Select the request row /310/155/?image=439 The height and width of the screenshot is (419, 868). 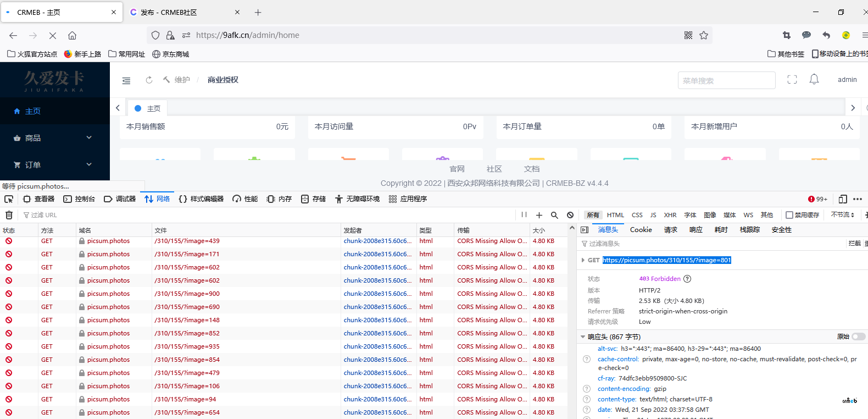click(283, 241)
